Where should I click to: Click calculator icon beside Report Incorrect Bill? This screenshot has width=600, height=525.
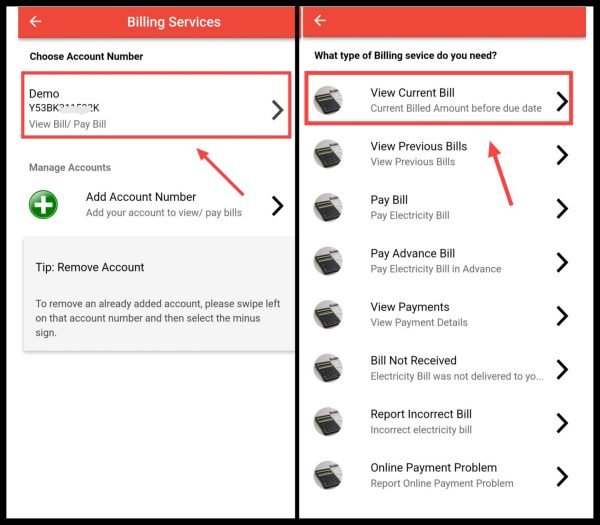tap(329, 422)
